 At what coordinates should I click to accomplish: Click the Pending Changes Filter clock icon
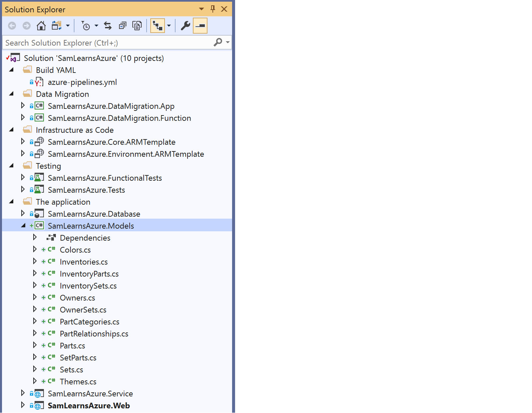[x=86, y=26]
